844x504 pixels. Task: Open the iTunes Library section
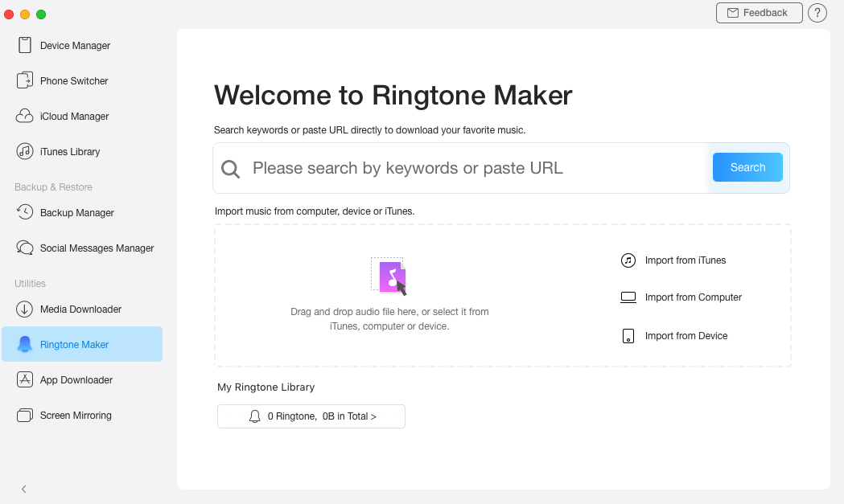pos(69,152)
